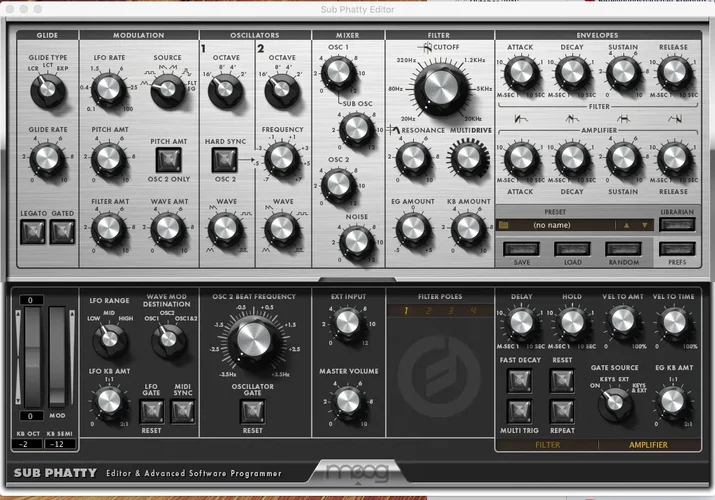Toggle the Fast Decay switch
The image size is (715, 500).
[519, 381]
